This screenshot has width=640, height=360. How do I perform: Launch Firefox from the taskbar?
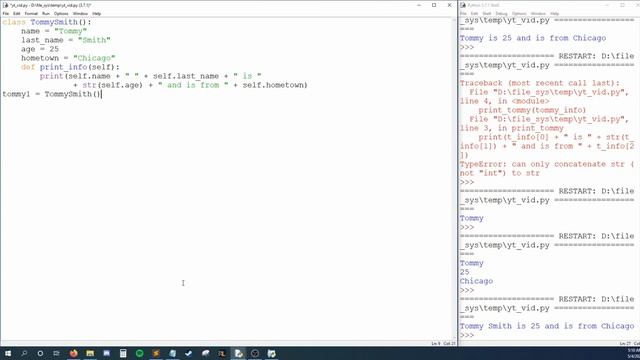[73, 353]
